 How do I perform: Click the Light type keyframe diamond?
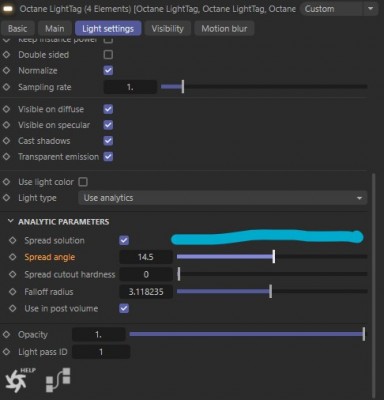(x=6, y=198)
